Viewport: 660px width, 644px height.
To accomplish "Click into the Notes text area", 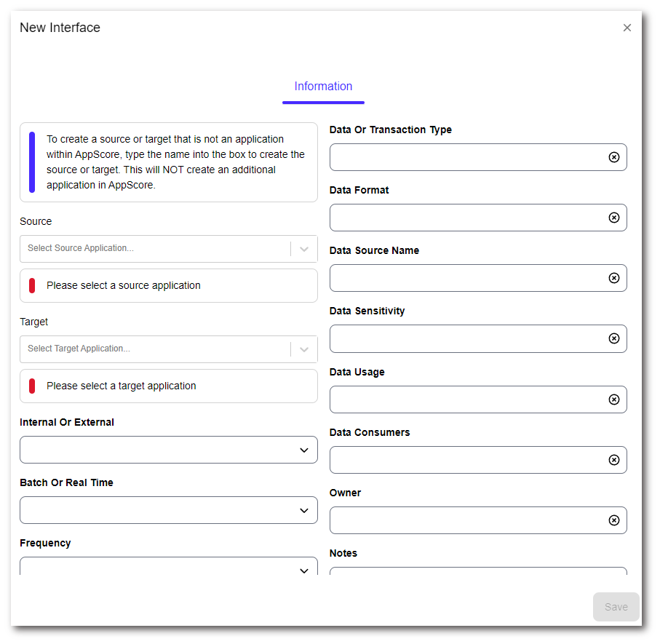I will [477, 571].
